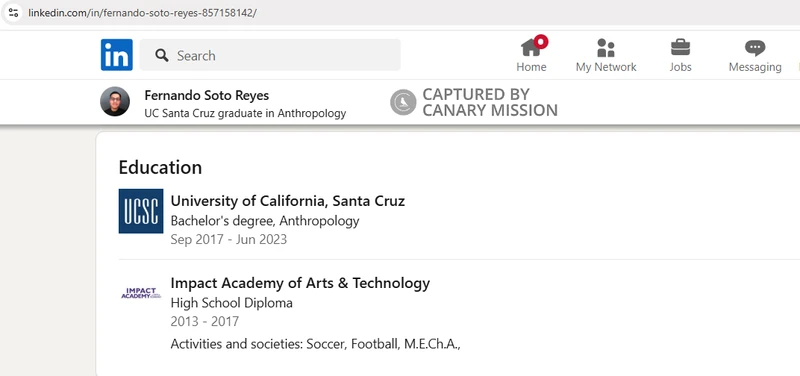Click into the Search input field
Image resolution: width=800 pixels, height=376 pixels.
click(x=270, y=55)
